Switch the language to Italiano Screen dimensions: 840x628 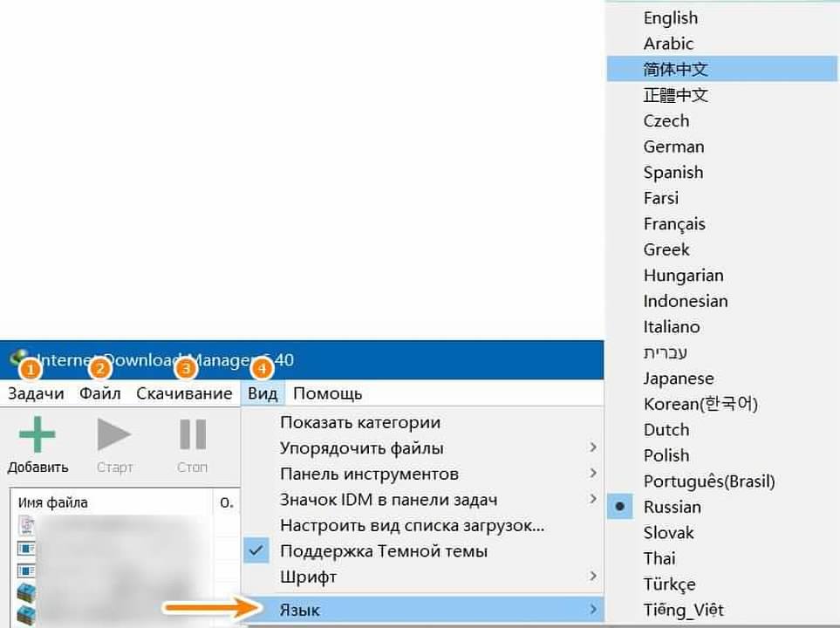tap(722, 326)
